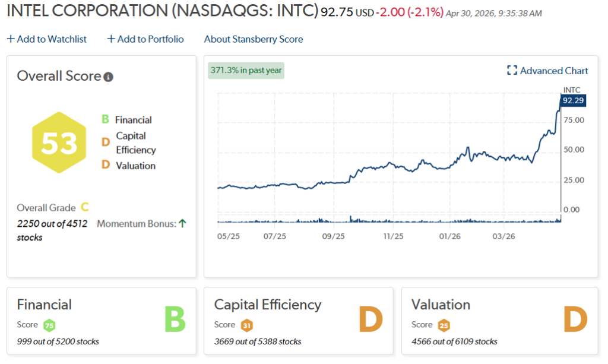Click the 0.00 price axis label
This screenshot has height=364, width=608.
click(572, 210)
